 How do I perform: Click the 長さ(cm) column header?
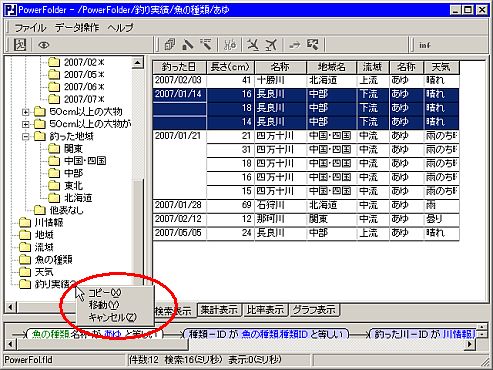coord(230,67)
